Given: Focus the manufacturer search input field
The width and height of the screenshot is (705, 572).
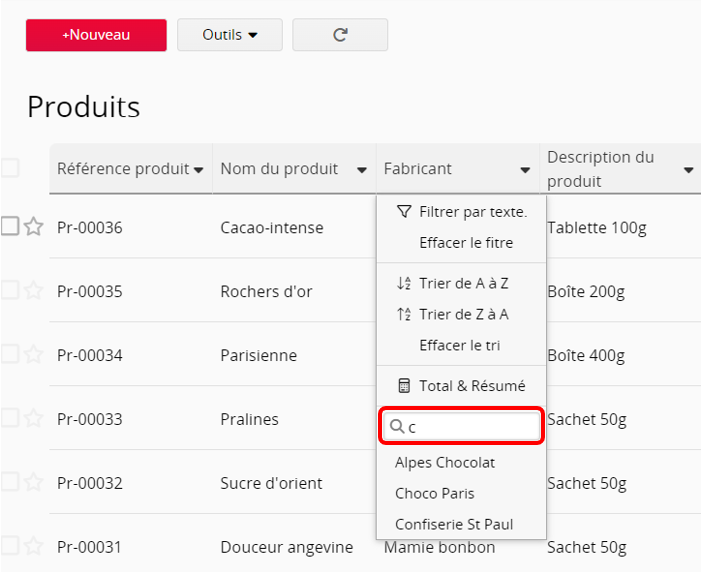Looking at the screenshot, I should (x=462, y=426).
